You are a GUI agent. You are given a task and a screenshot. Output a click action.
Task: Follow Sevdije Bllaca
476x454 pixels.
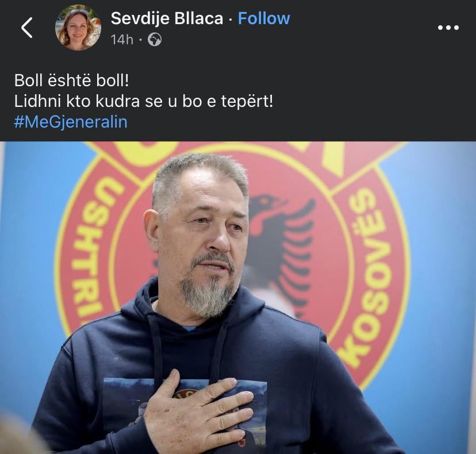pos(264,18)
